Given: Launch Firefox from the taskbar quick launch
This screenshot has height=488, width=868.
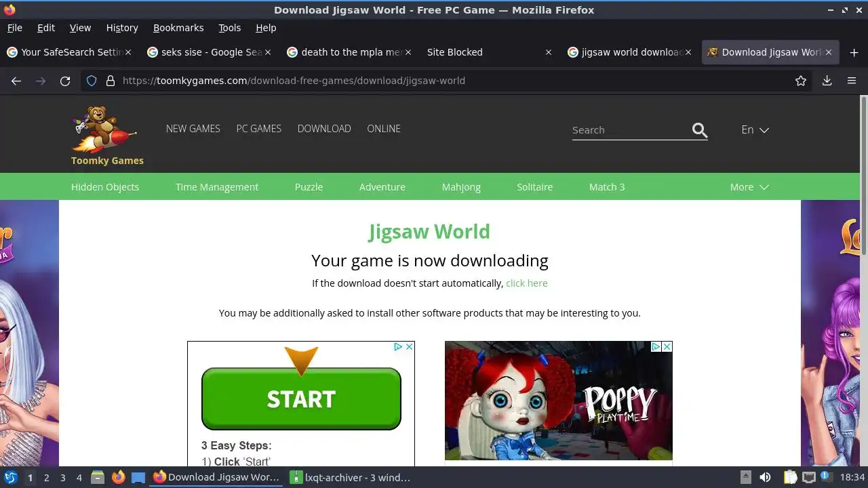Looking at the screenshot, I should tap(118, 477).
